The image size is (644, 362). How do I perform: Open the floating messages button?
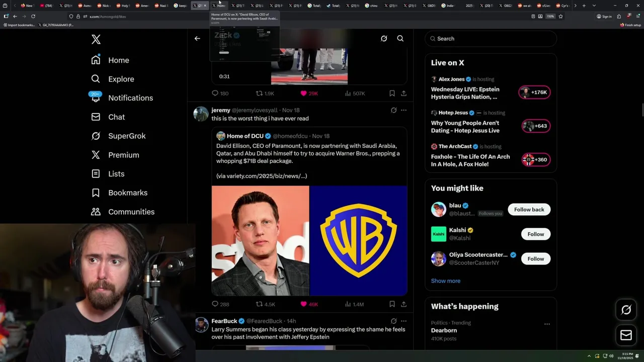(626, 335)
